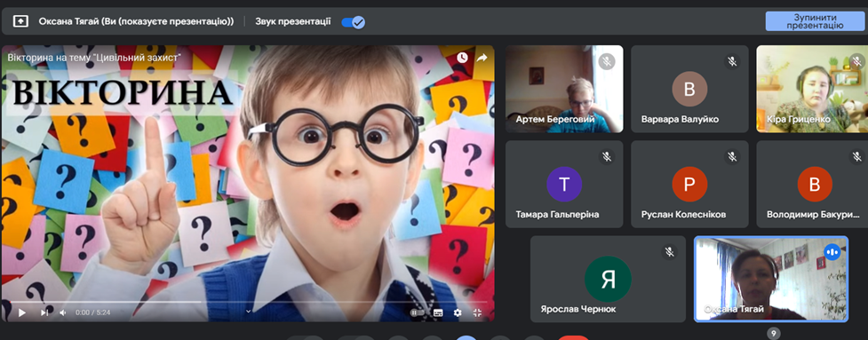Play the Вікторина video
Image resolution: width=868 pixels, height=340 pixels.
click(x=21, y=312)
